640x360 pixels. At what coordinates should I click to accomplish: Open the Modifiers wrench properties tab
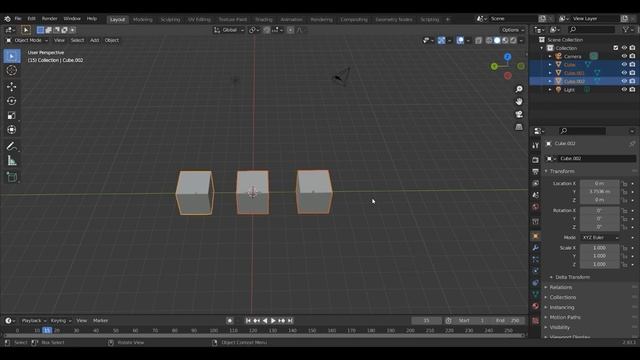tap(536, 248)
